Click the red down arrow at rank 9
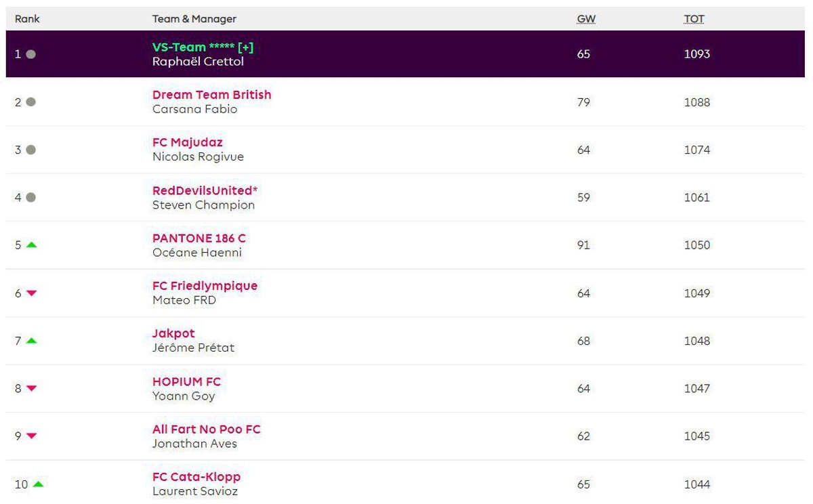Screen dimensions: 813x504 pos(31,436)
